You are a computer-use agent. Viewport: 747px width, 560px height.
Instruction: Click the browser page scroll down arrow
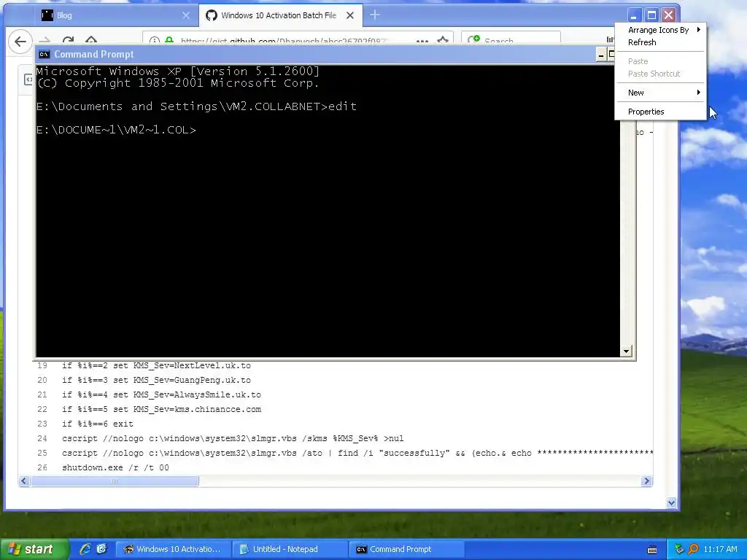671,502
